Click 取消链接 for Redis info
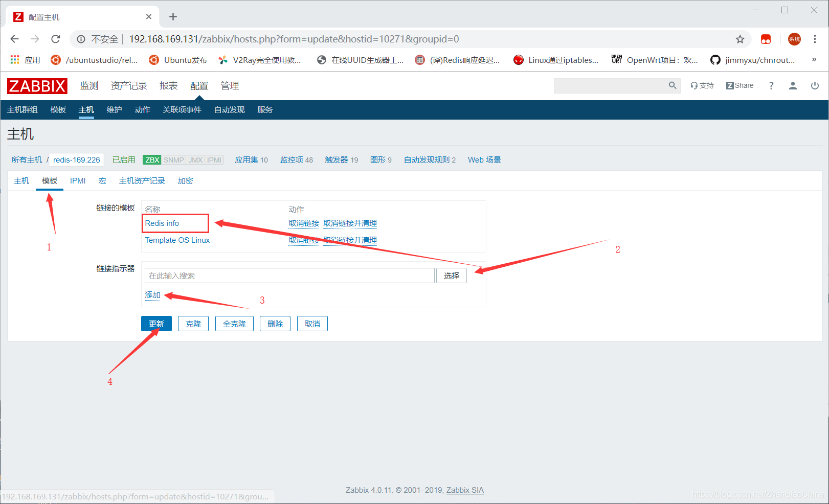The height and width of the screenshot is (504, 829). coord(304,223)
